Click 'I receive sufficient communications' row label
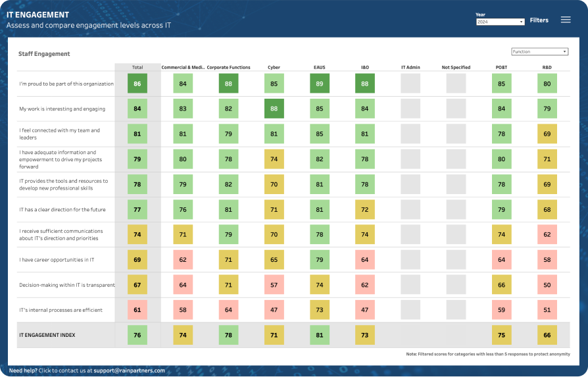 [x=61, y=235]
